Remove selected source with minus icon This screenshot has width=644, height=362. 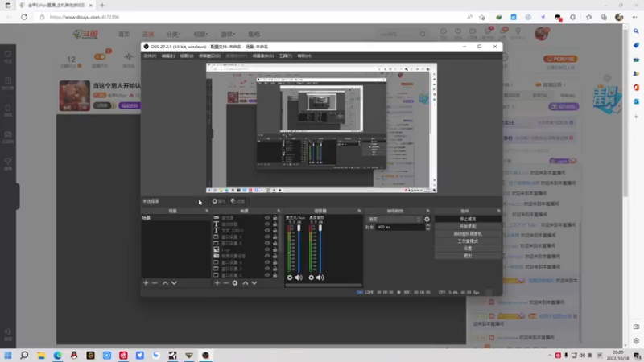(226, 283)
